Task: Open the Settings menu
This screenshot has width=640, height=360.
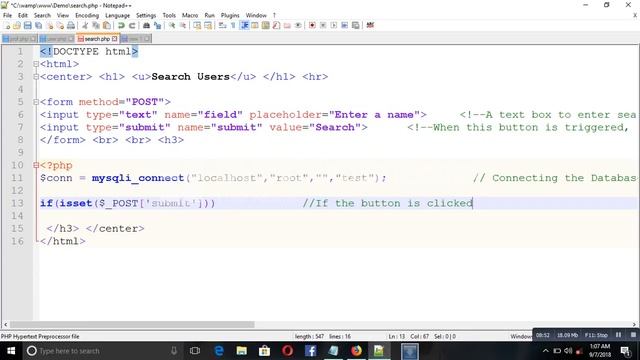Action: [x=146, y=15]
